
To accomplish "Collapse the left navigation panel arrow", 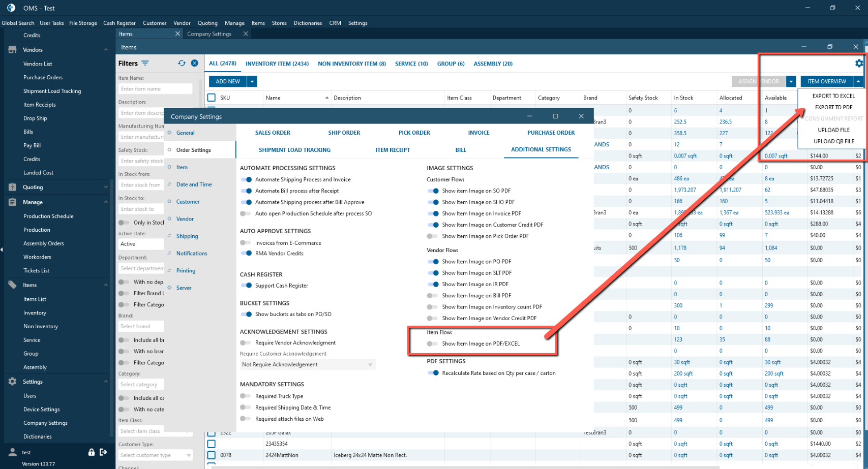I will [2, 249].
